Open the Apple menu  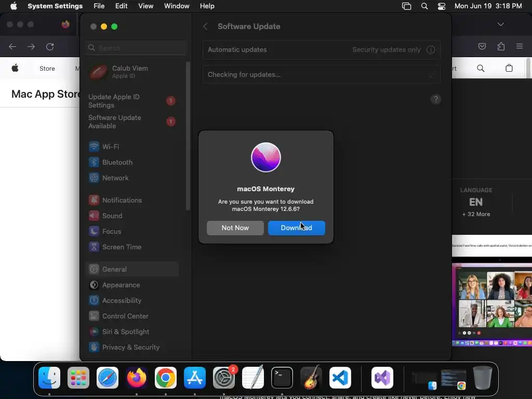(x=14, y=6)
